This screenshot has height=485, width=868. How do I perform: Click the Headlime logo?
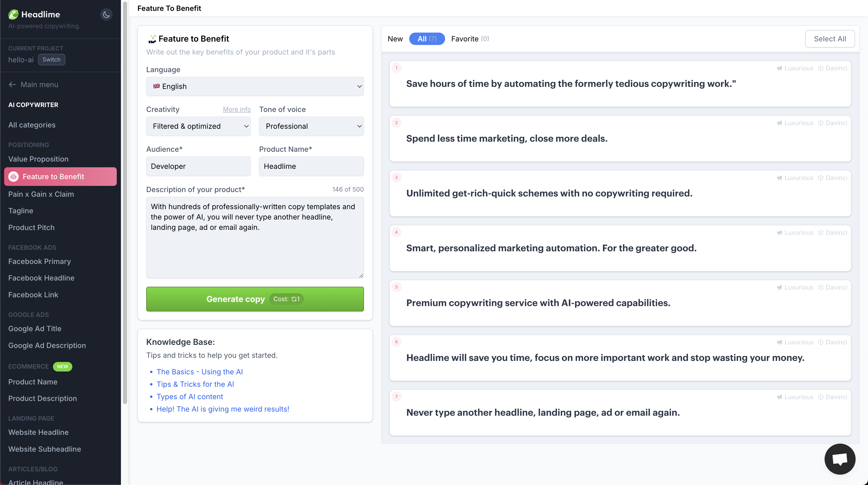[34, 14]
